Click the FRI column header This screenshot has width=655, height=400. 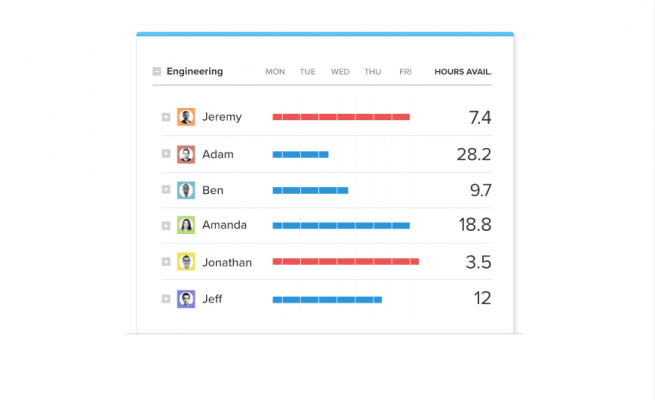pyautogui.click(x=405, y=72)
